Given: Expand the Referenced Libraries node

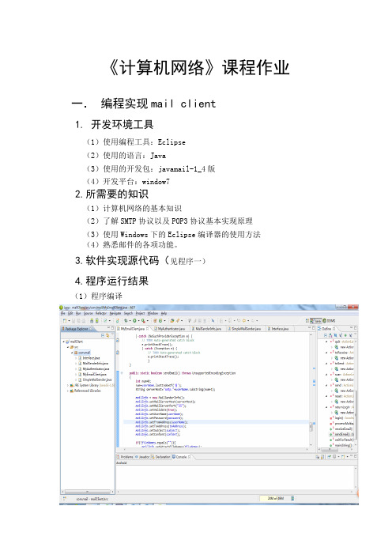Looking at the screenshot, I should pyautogui.click(x=68, y=391).
